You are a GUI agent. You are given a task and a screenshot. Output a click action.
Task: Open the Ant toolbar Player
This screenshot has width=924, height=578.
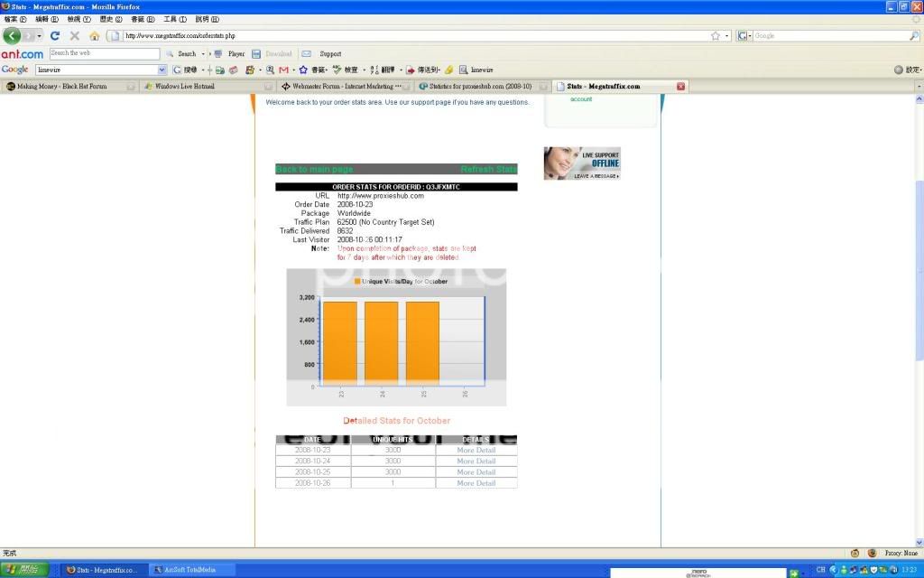click(x=229, y=53)
